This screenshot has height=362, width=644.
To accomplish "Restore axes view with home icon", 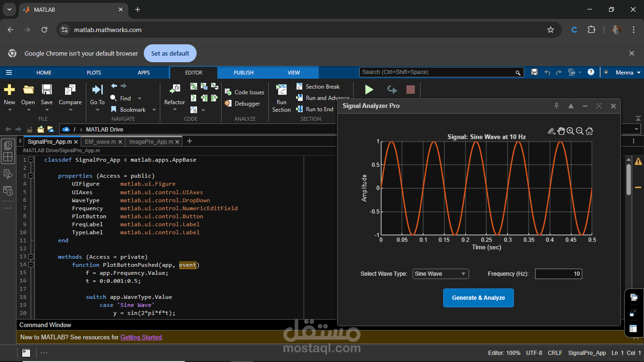I will [x=589, y=131].
